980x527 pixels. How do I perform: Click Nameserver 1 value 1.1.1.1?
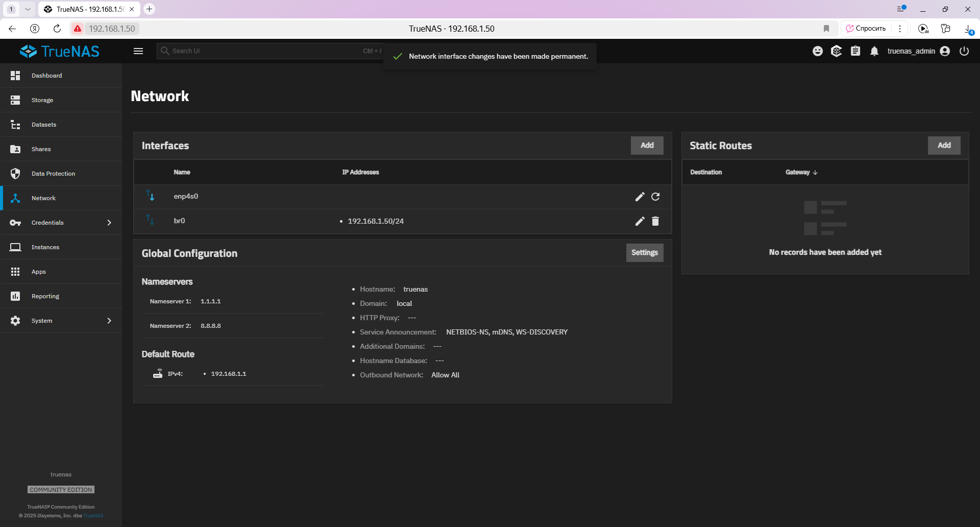[x=211, y=301]
